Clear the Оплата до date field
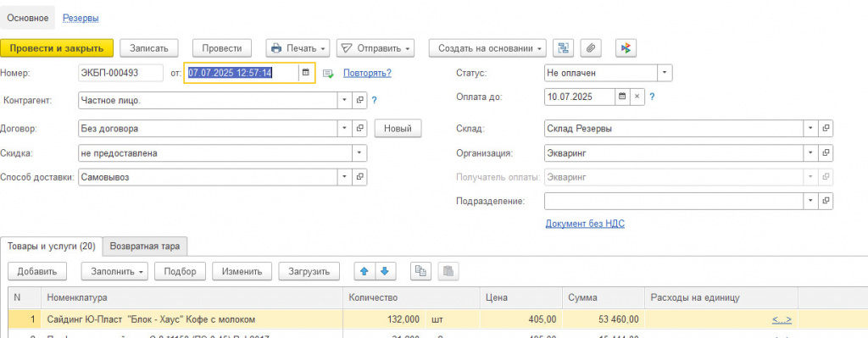This screenshot has height=338, width=868. coord(637,97)
